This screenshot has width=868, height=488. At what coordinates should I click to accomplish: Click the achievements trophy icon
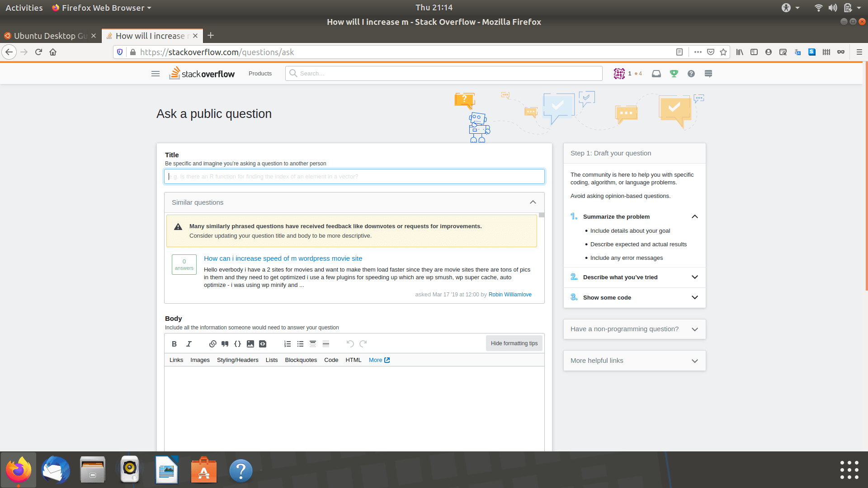[x=674, y=73]
